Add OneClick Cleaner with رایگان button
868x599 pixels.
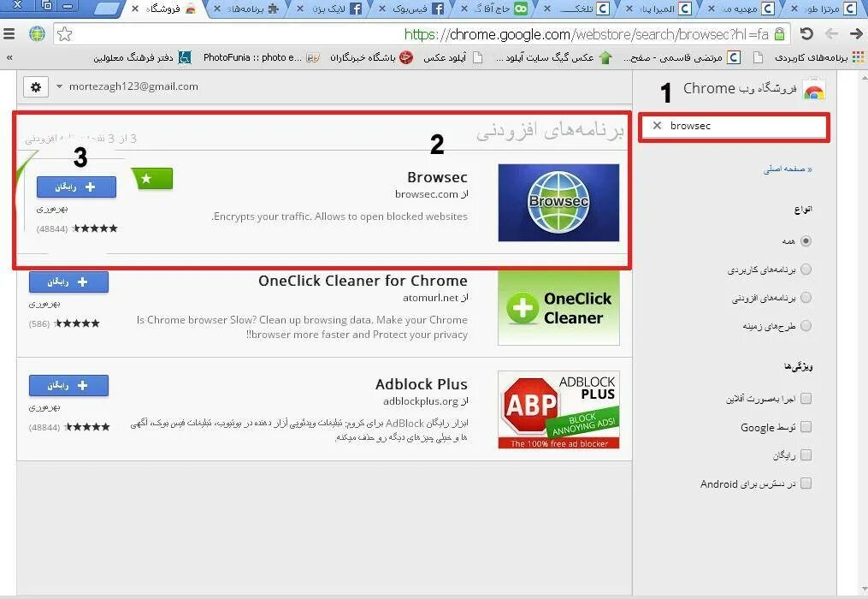(x=68, y=282)
